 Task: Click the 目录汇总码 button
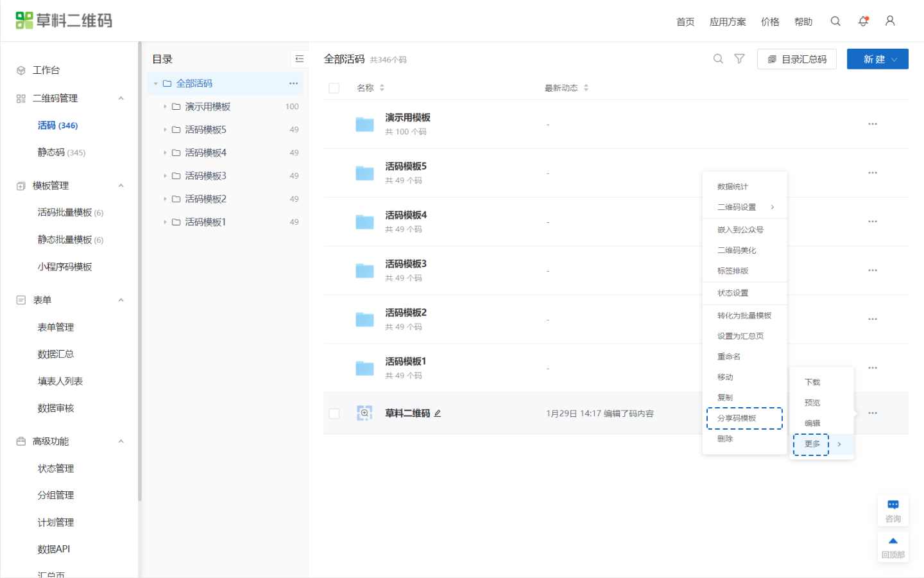pyautogui.click(x=796, y=59)
